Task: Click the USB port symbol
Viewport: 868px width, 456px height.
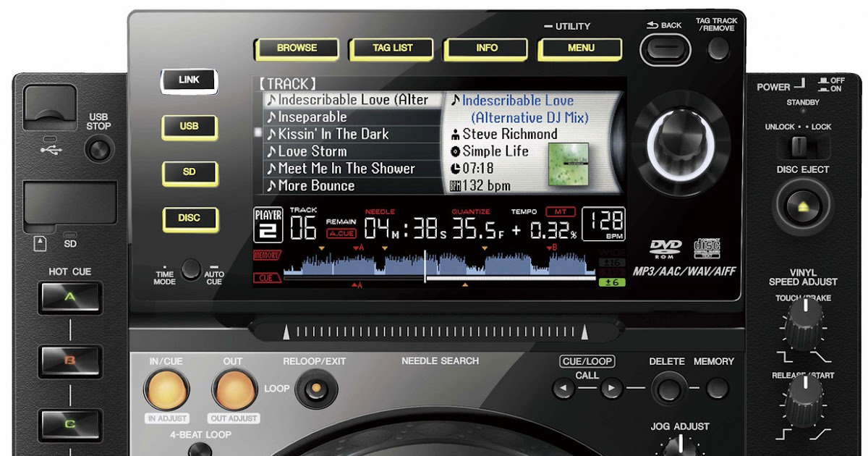Action: click(52, 151)
